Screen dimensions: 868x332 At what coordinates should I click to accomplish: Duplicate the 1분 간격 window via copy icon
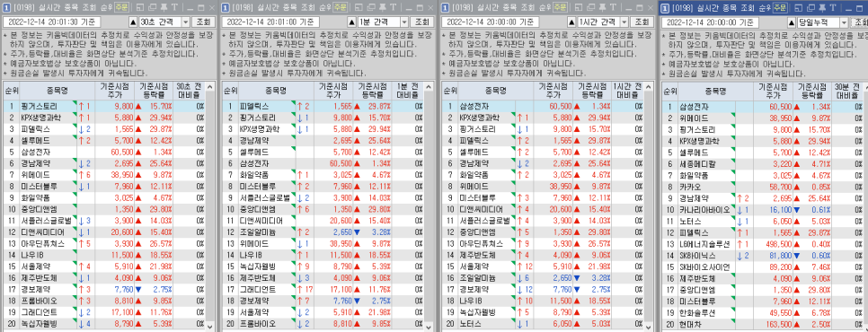tap(370, 7)
